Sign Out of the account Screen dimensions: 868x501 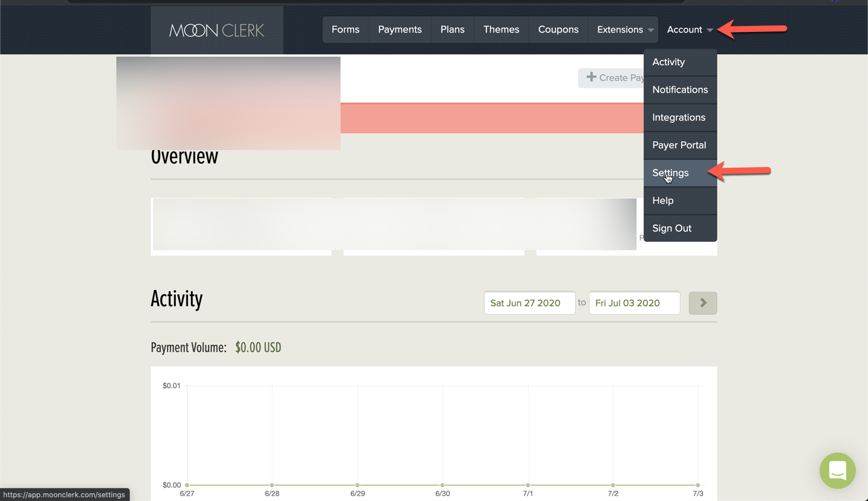point(680,228)
